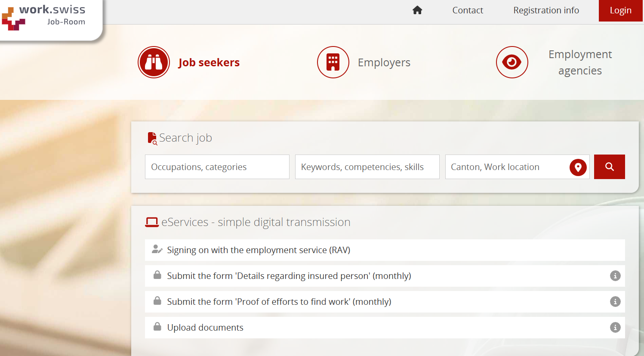The width and height of the screenshot is (644, 356).
Task: Open 'Signing on with the employment service (RAV)'
Action: 258,250
